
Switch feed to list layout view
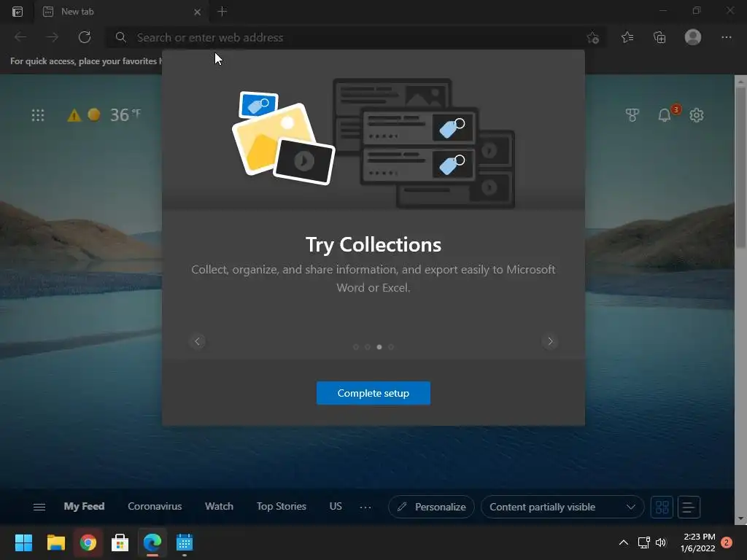pyautogui.click(x=689, y=507)
